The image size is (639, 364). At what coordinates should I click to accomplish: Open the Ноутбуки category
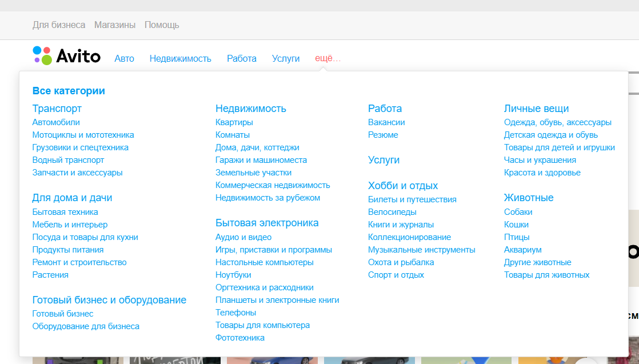tap(233, 274)
